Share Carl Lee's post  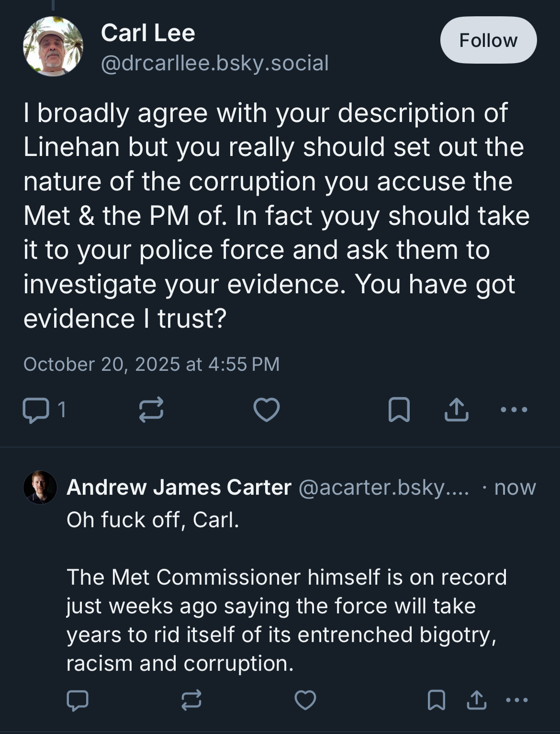pyautogui.click(x=456, y=410)
